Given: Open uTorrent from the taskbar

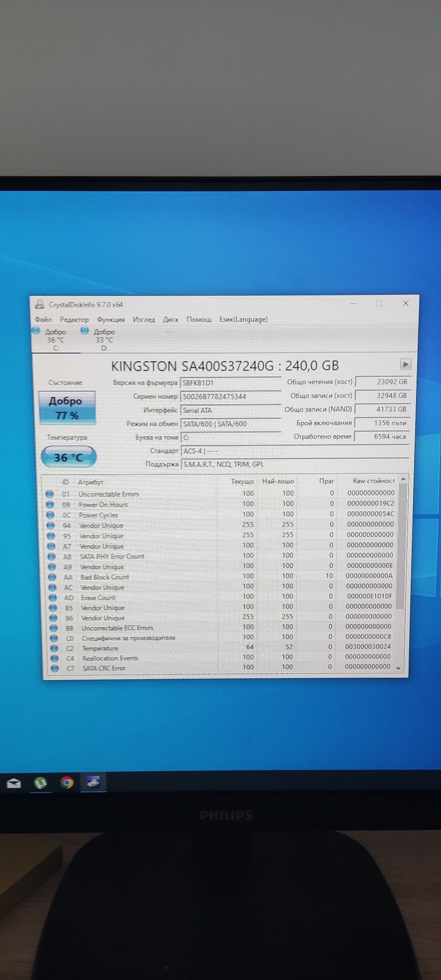Looking at the screenshot, I should click(40, 784).
